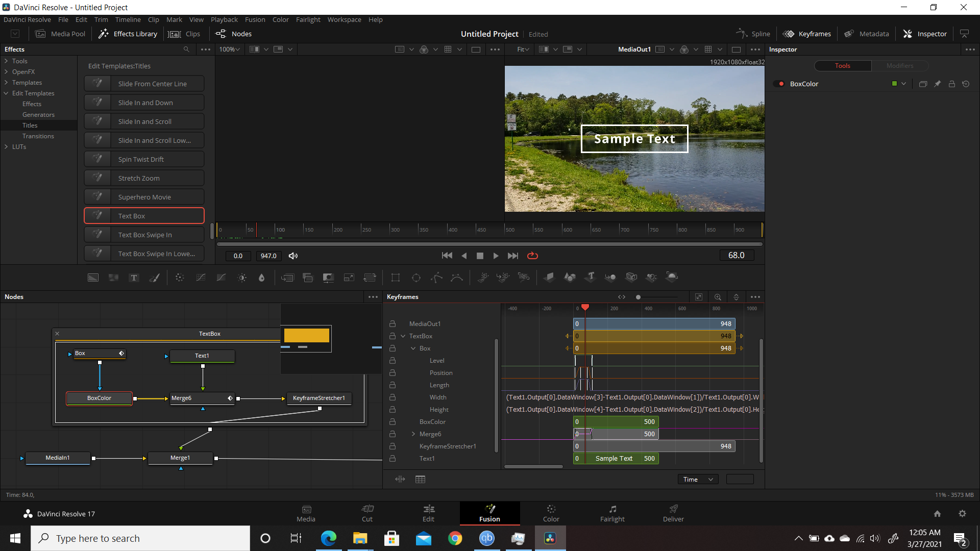
Task: Expand Merge6 in Keyframes list
Action: coord(413,434)
